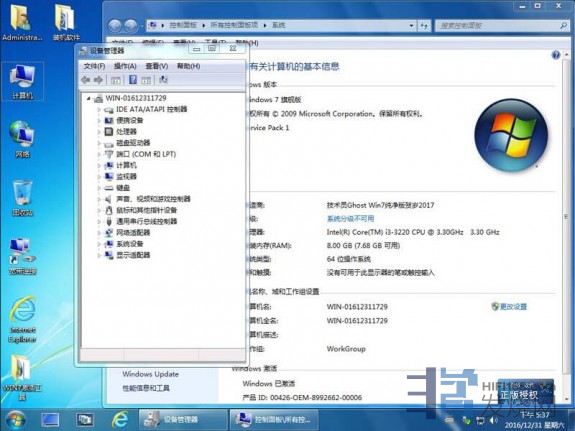Collapse the WIN-01612311729 root node

tap(88, 98)
